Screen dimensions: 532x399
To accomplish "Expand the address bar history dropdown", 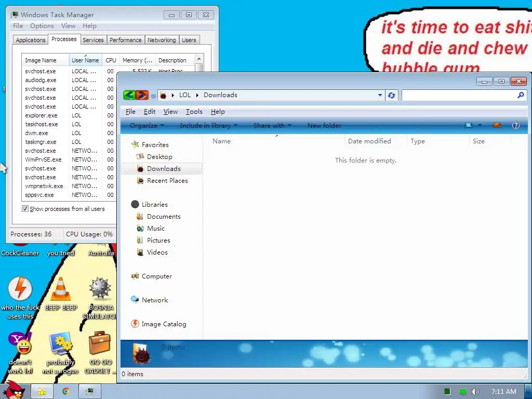I will click(380, 96).
